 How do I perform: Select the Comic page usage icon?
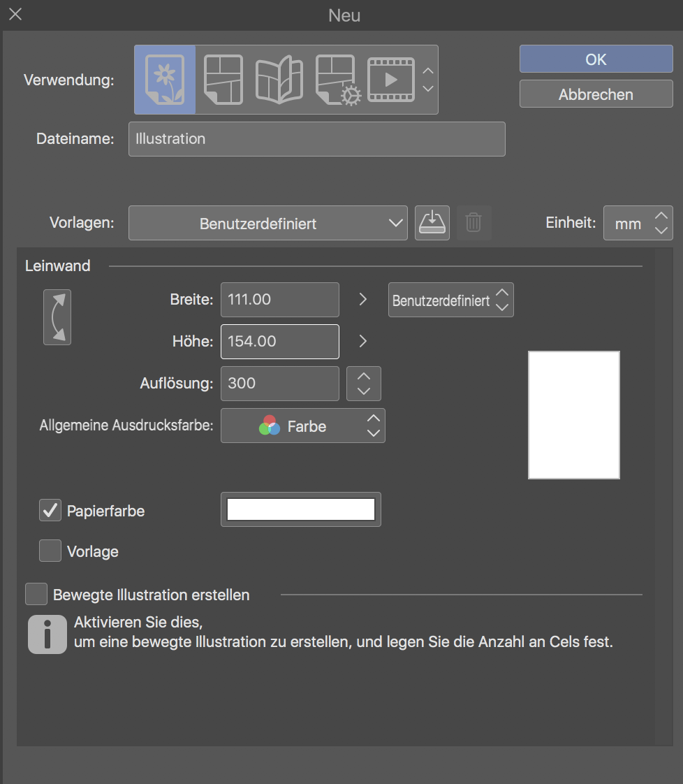pyautogui.click(x=224, y=80)
